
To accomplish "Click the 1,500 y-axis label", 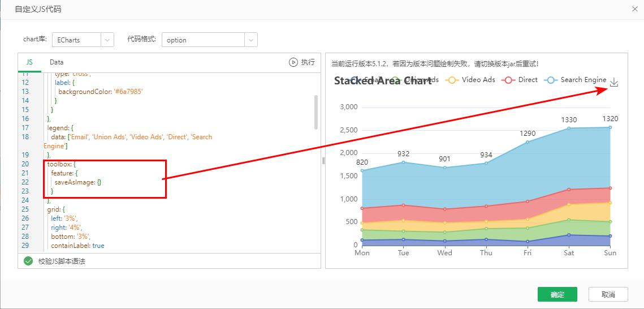I will click(349, 176).
